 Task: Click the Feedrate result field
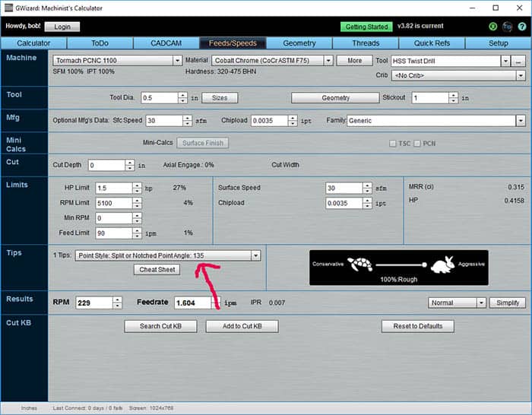coord(193,303)
